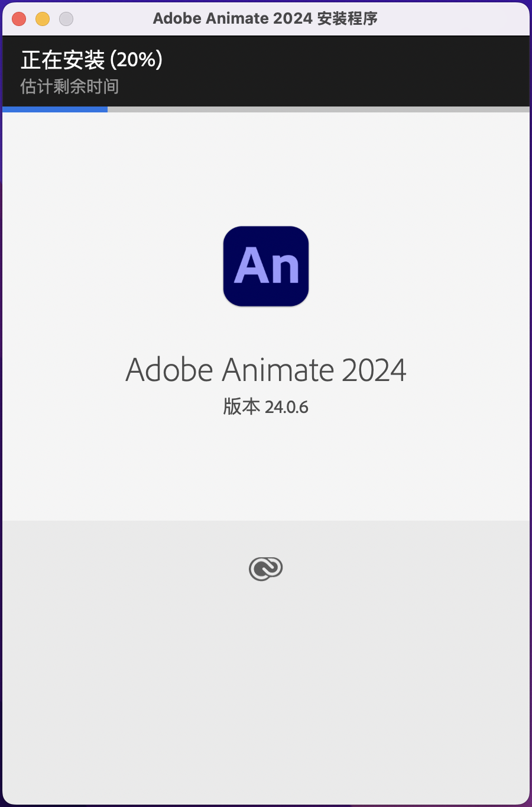
Task: Close the installer with the red button
Action: tap(19, 19)
